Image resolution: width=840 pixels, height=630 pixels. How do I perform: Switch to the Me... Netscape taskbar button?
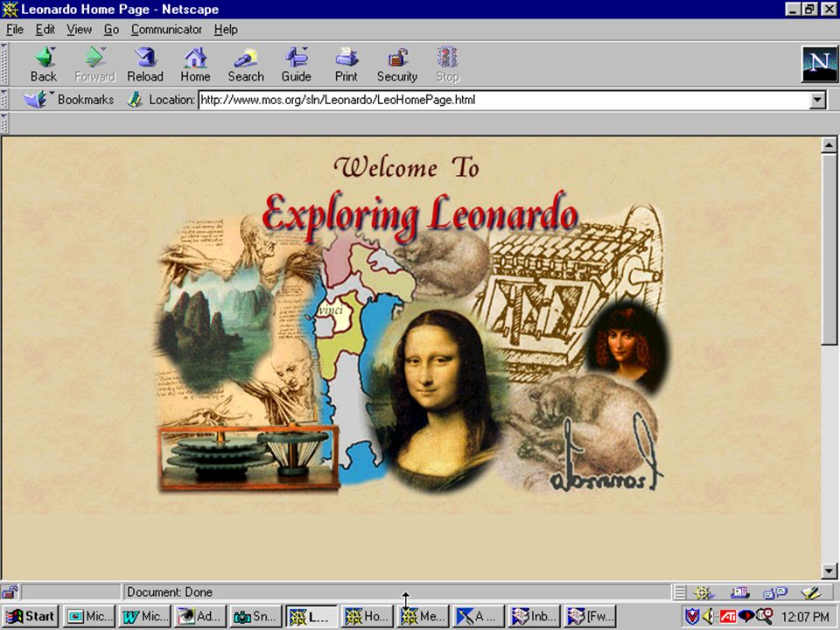(x=423, y=617)
